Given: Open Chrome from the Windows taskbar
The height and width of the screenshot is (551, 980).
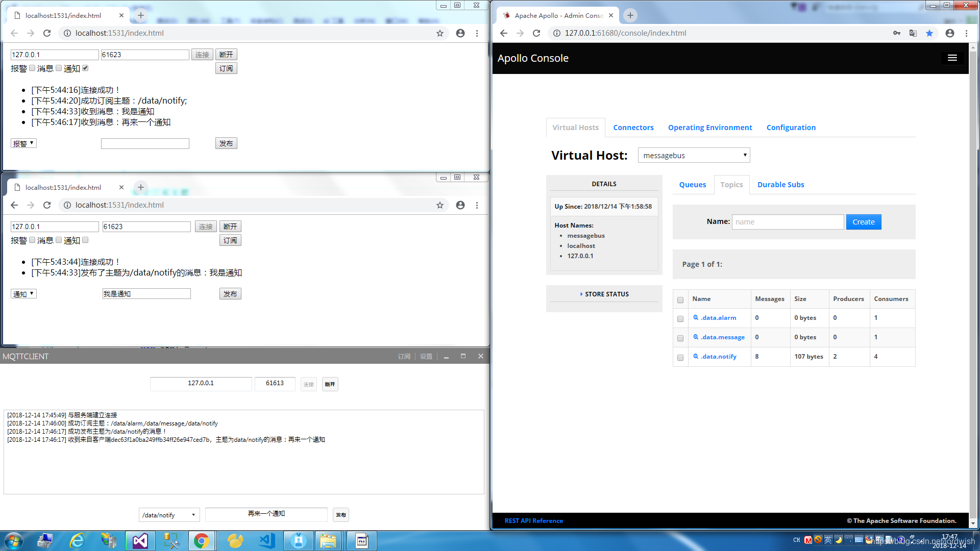Looking at the screenshot, I should point(201,541).
